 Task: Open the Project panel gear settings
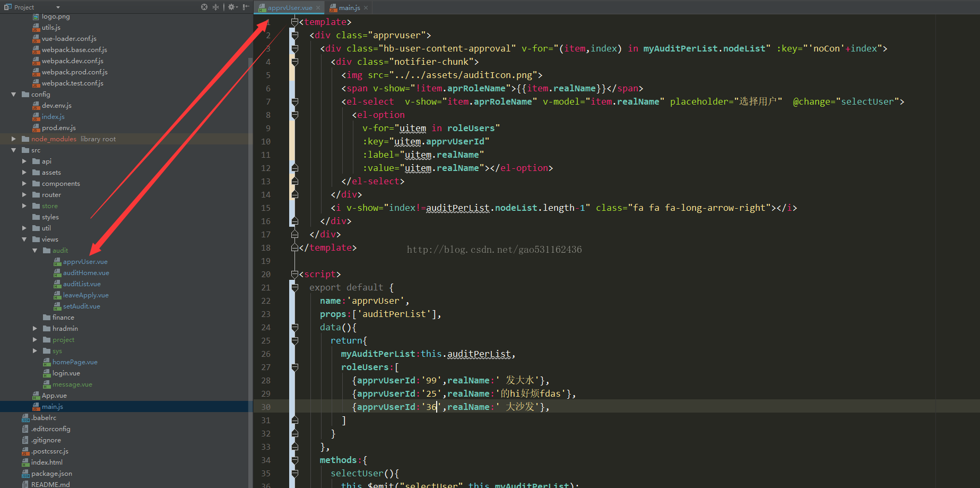(x=231, y=7)
